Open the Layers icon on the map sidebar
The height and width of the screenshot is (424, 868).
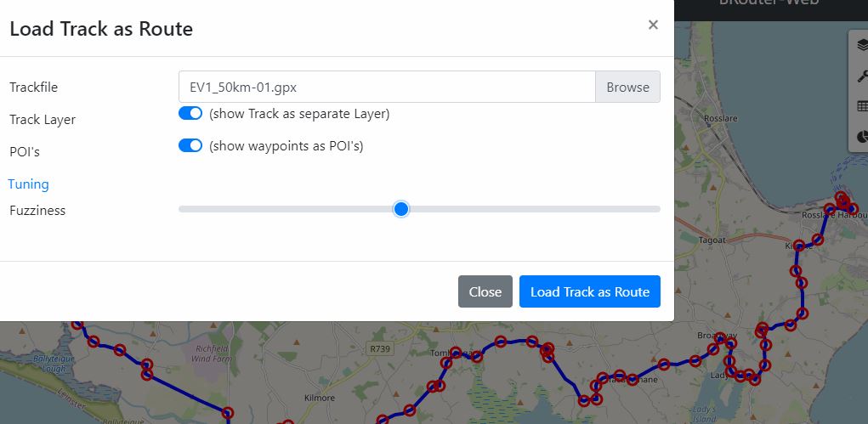861,48
